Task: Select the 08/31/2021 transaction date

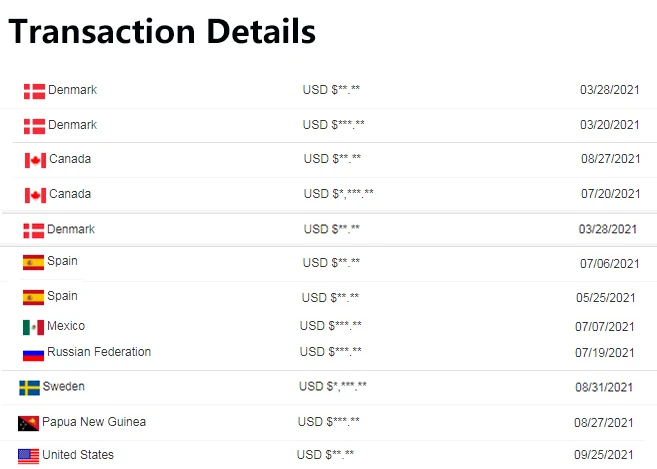Action: coord(604,387)
